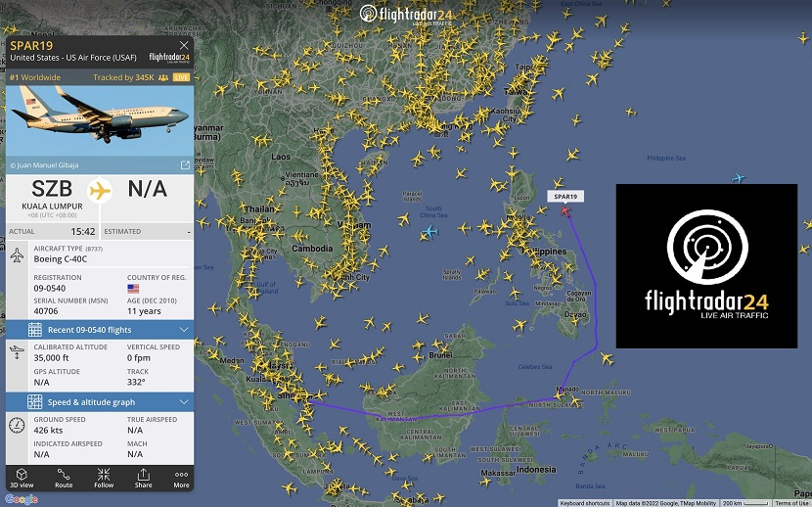This screenshot has width=812, height=507.
Task: Select the yellow aircraft east of the track near Celebes Sea
Action: pyautogui.click(x=607, y=358)
